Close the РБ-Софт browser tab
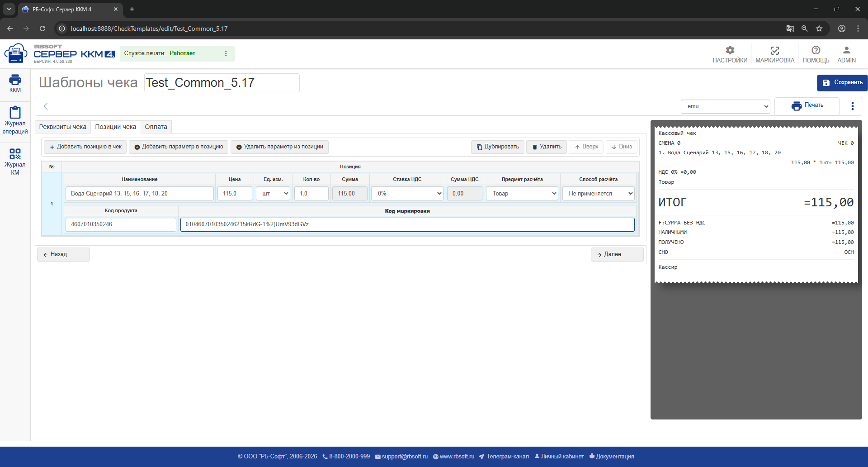Image resolution: width=868 pixels, height=467 pixels. pos(116,9)
